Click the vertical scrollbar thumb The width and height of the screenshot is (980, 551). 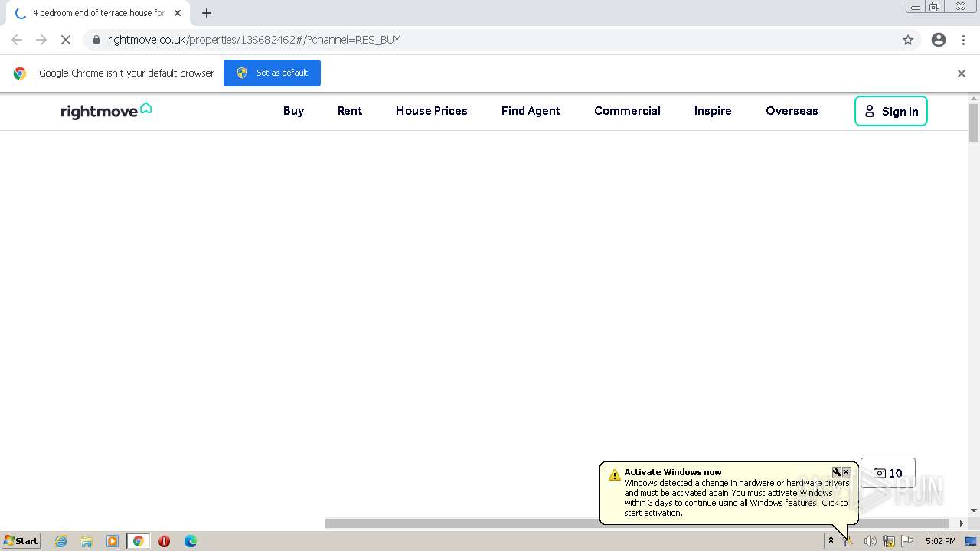click(x=974, y=122)
